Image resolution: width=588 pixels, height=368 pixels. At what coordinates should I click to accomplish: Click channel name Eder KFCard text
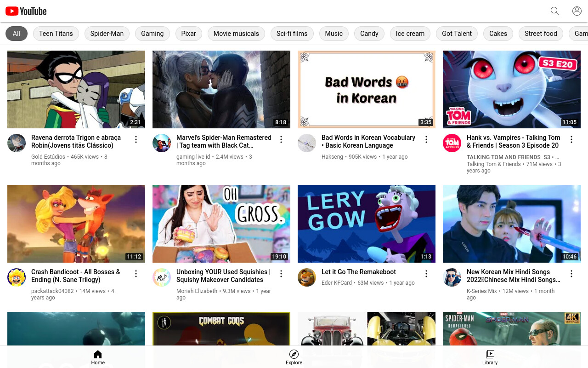pyautogui.click(x=337, y=283)
